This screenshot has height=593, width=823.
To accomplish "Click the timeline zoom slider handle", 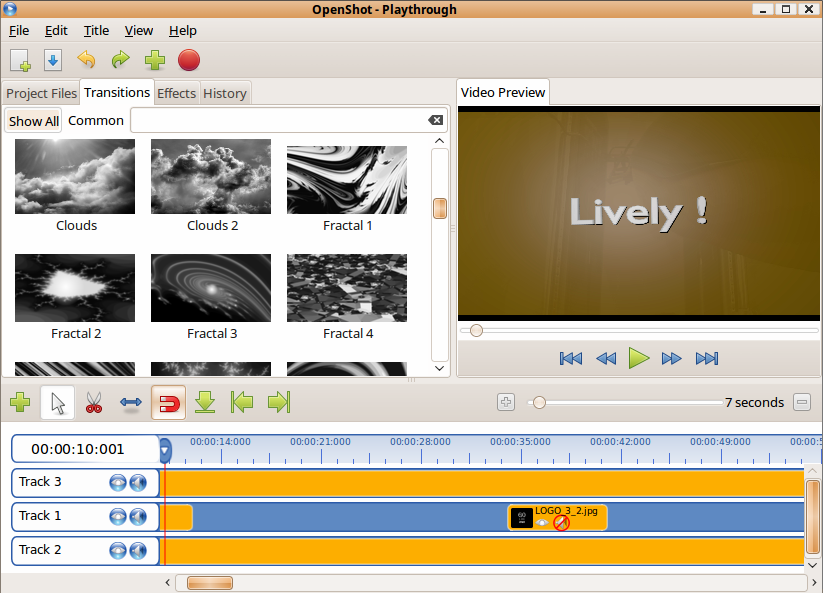I will 539,402.
